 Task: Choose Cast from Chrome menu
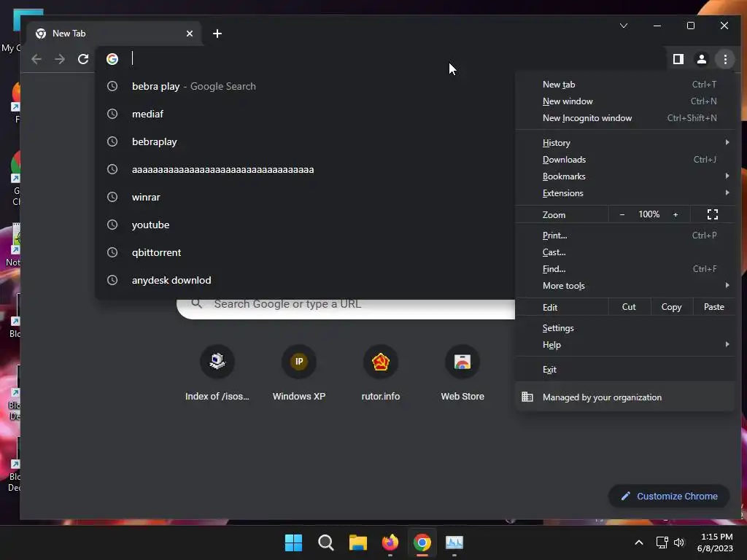624,252
